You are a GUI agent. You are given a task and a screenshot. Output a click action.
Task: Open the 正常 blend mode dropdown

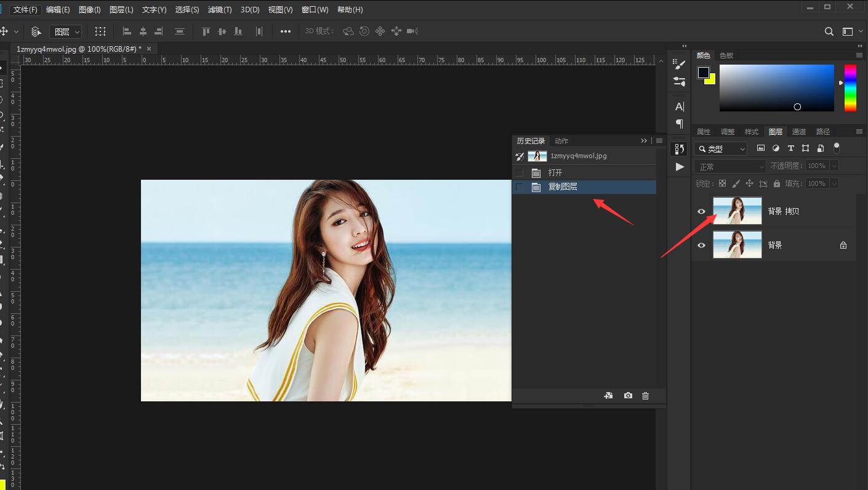pyautogui.click(x=730, y=166)
